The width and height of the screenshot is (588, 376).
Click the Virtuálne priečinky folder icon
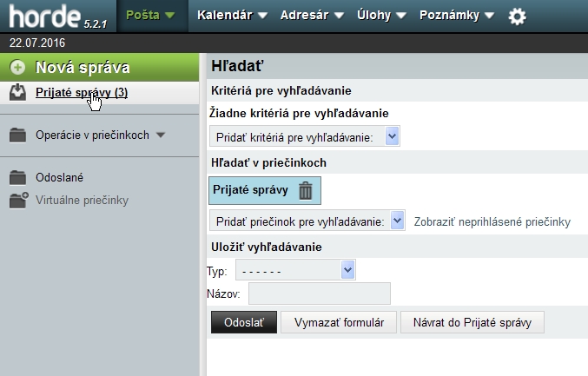pos(18,201)
